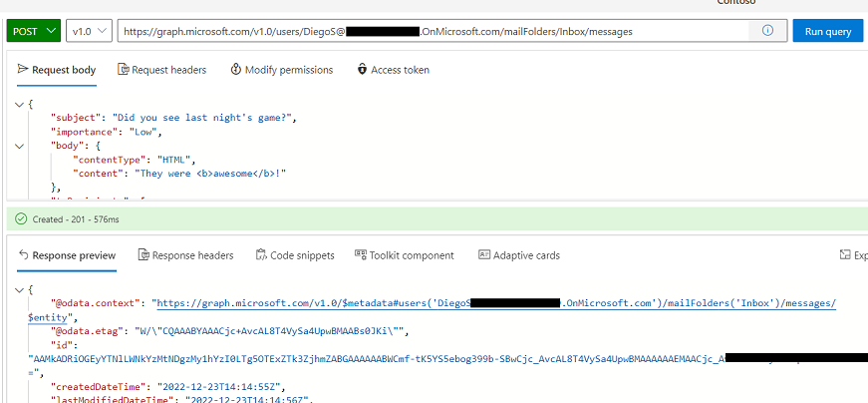Click the "subject" key in request body
This screenshot has width=868, height=403.
[78, 118]
